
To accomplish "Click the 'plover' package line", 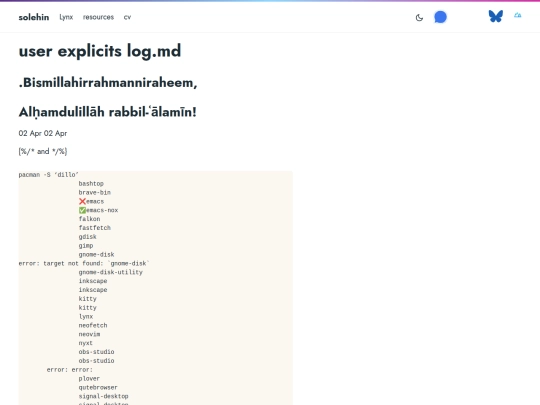I will click(x=89, y=378).
